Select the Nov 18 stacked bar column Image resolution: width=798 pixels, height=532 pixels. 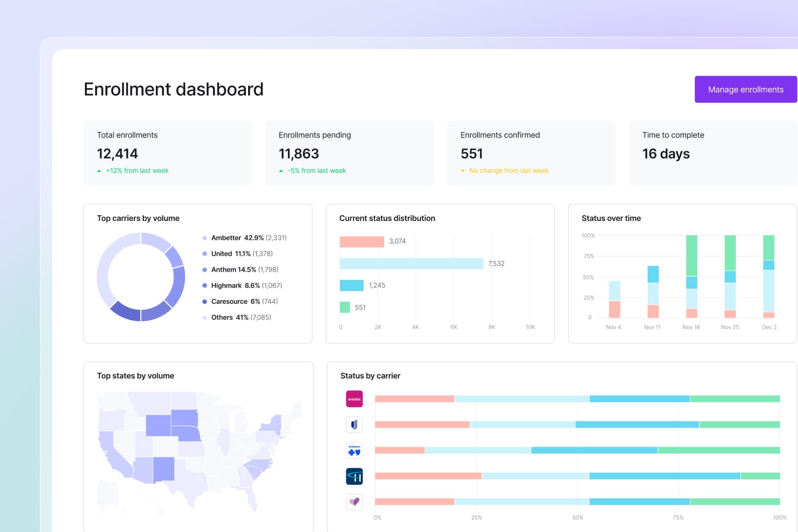[692, 276]
